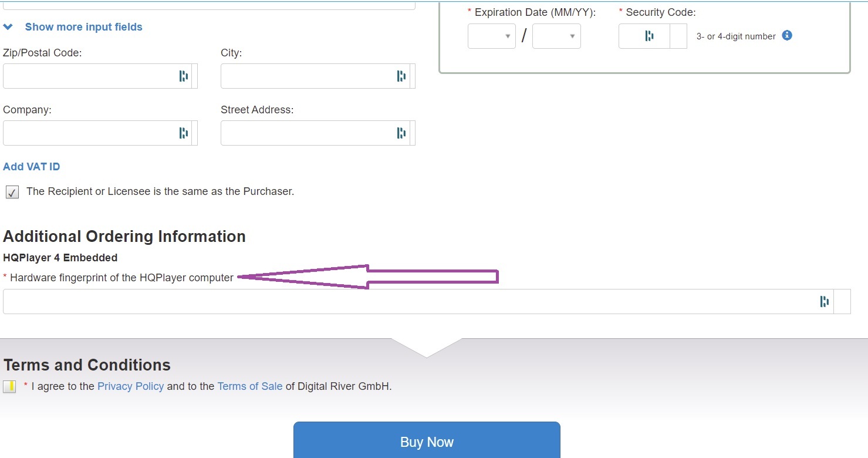Click password manager icon in Security Code field
The height and width of the screenshot is (458, 868).
click(649, 36)
